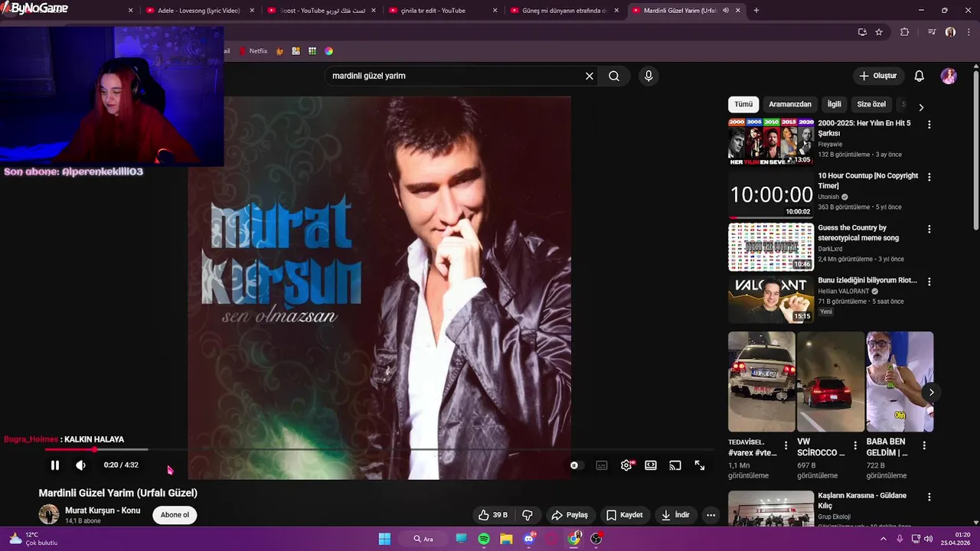Cast video with the Play on TV icon
Image resolution: width=980 pixels, height=551 pixels.
675,465
